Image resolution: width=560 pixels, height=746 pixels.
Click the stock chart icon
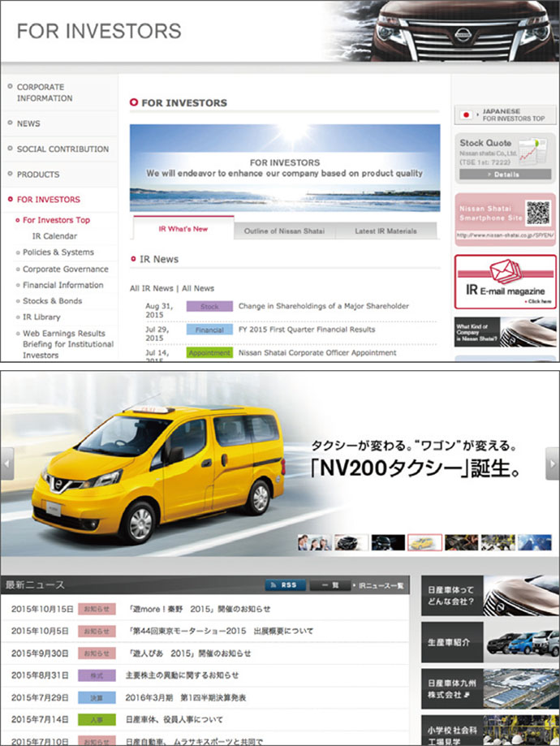pyautogui.click(x=532, y=152)
